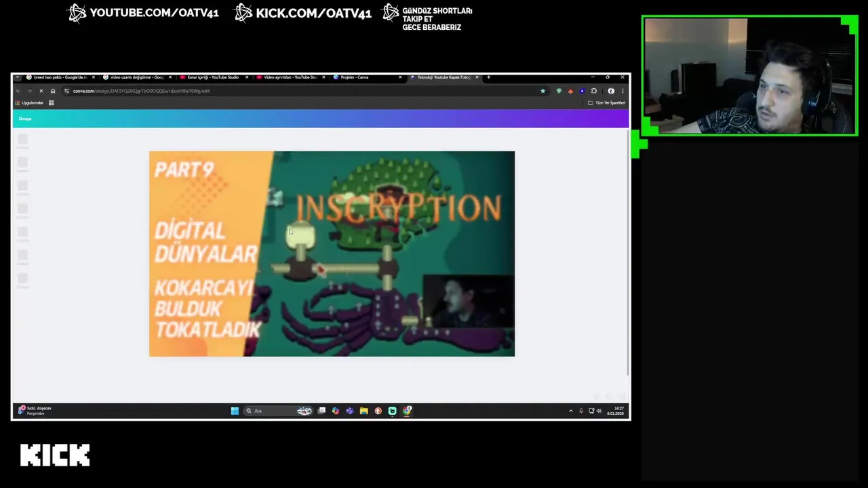Open the blue circular extension icon

582,91
